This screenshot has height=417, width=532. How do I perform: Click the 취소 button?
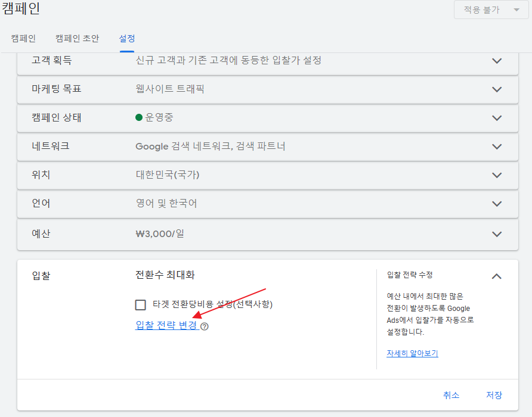coord(451,395)
